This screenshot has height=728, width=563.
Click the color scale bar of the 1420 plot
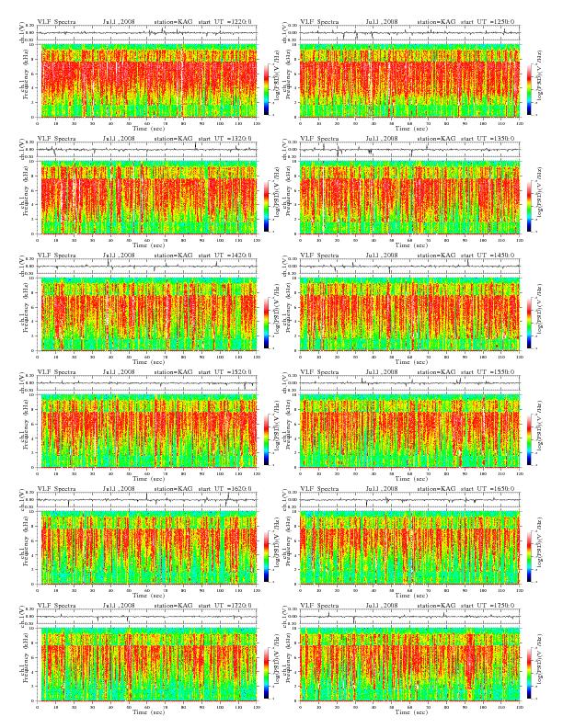click(266, 323)
